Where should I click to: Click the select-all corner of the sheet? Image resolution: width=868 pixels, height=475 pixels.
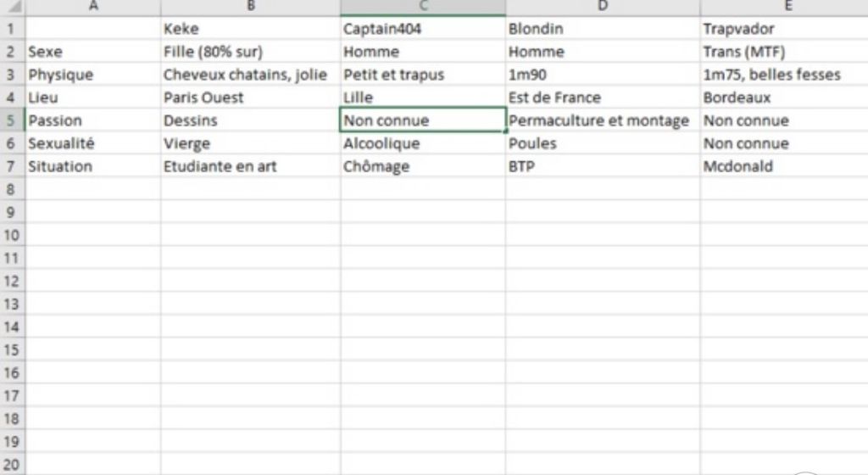13,6
